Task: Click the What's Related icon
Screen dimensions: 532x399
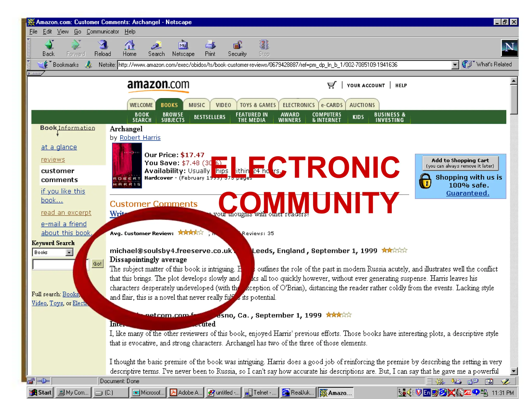Action: pos(467,64)
